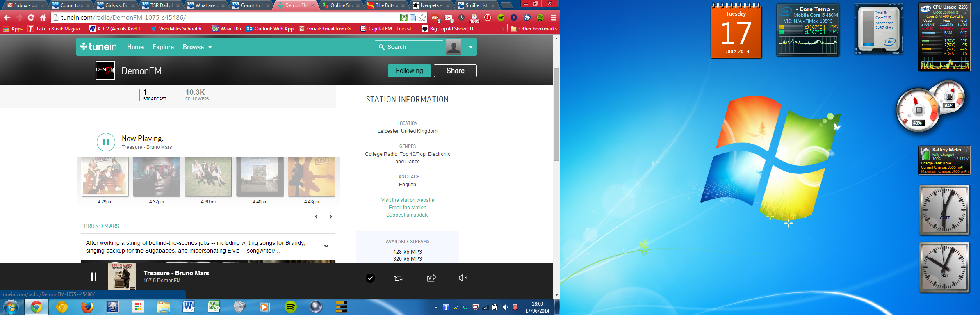Click the circular pause button by Now Playing
The image size is (980, 315).
click(x=106, y=142)
